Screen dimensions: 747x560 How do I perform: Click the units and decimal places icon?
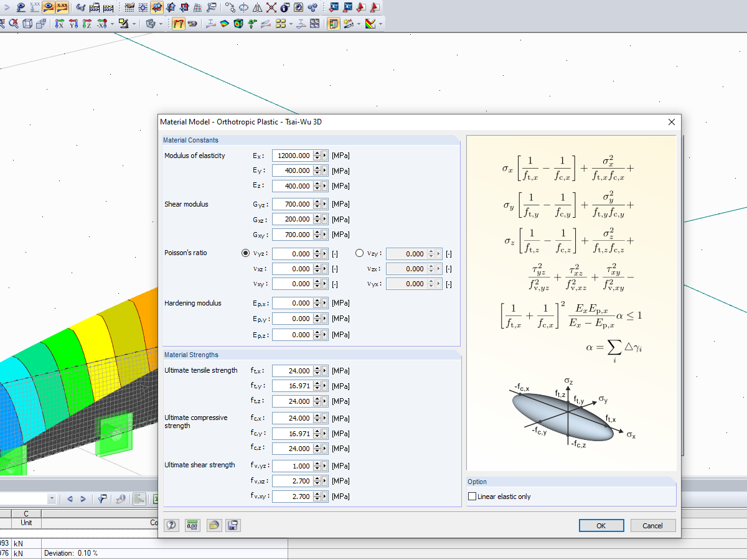pyautogui.click(x=192, y=525)
